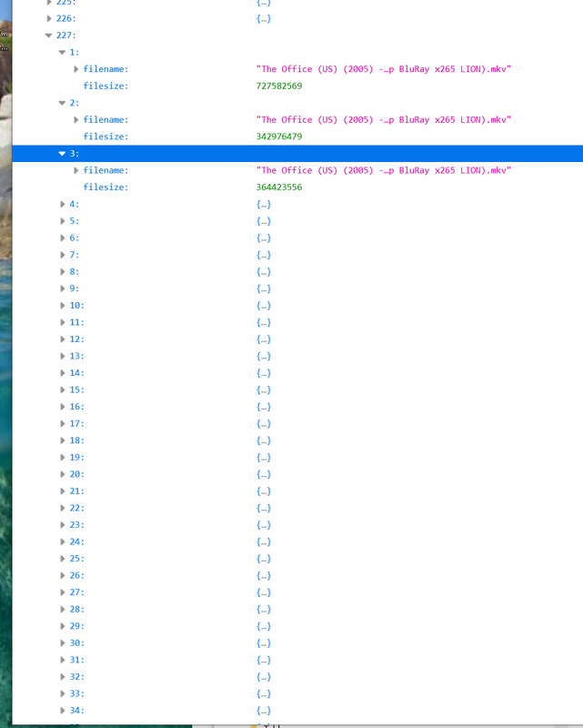Expand entry 10
The width and height of the screenshot is (583, 728).
point(63,306)
